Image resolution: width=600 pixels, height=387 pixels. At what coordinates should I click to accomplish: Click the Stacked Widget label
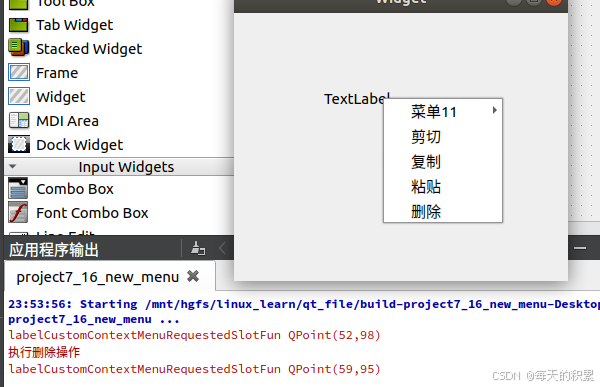pos(89,49)
